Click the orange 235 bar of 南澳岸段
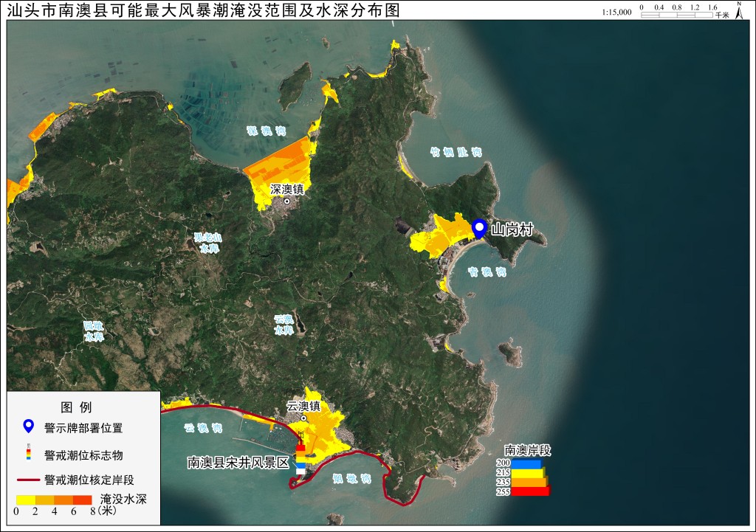Image resolution: width=756 pixels, height=532 pixels. [x=529, y=482]
